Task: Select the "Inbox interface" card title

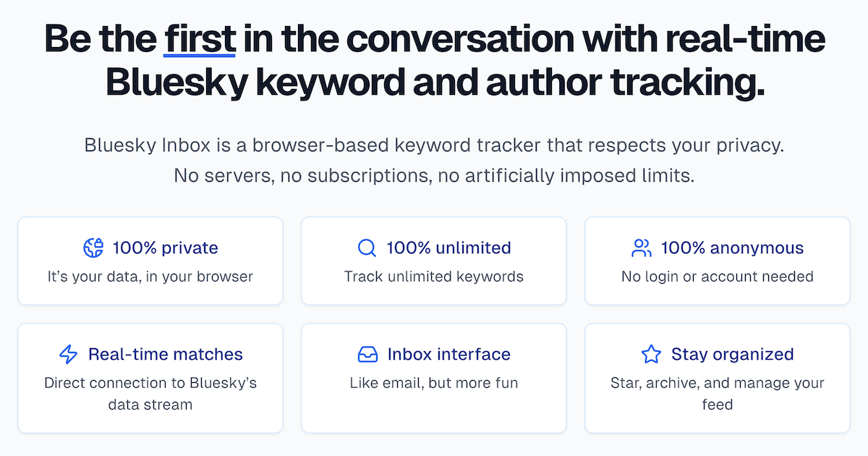Action: tap(448, 355)
